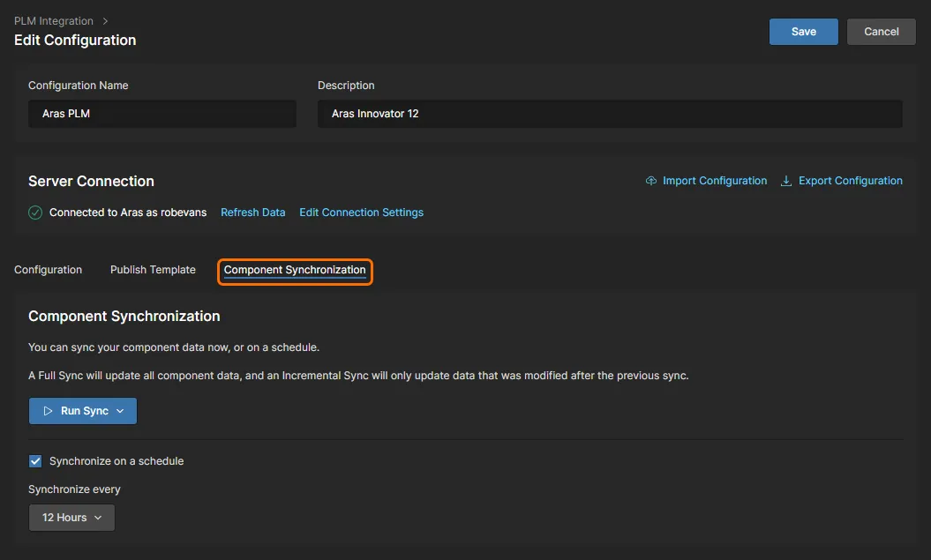Open the 12 Hours interval dropdown

[x=71, y=518]
